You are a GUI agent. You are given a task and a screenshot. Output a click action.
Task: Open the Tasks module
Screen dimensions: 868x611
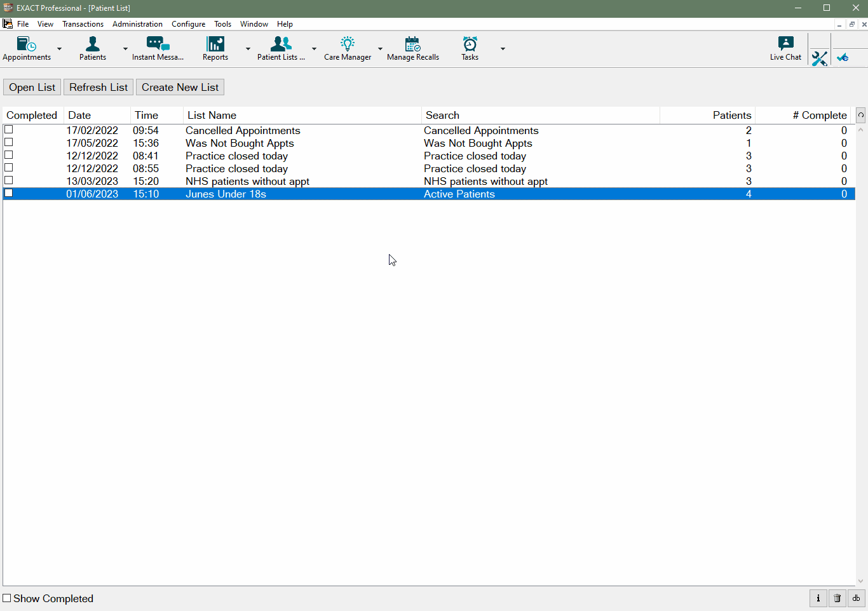pyautogui.click(x=469, y=46)
